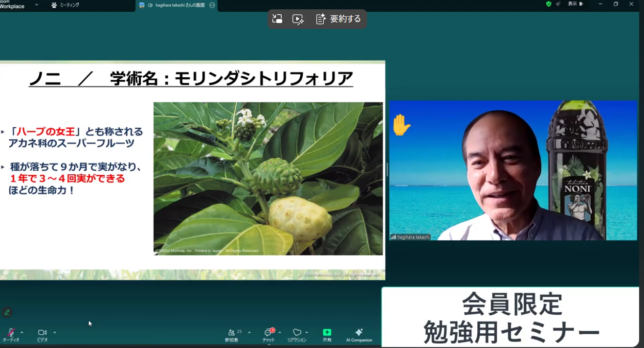
Task: Open the 表示 view menu
Action: (x=575, y=4)
